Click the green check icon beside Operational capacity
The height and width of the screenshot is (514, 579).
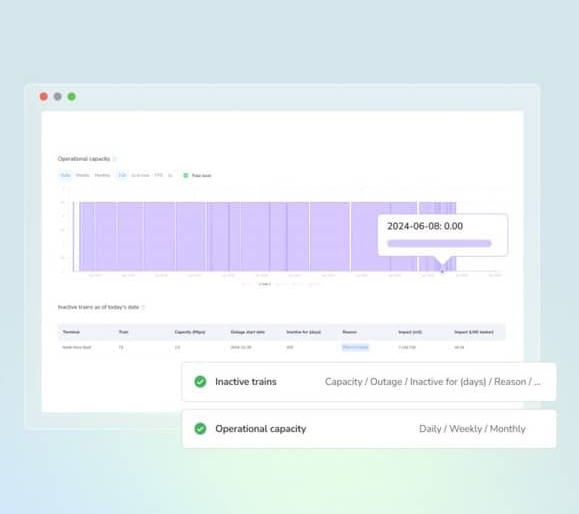pos(200,428)
